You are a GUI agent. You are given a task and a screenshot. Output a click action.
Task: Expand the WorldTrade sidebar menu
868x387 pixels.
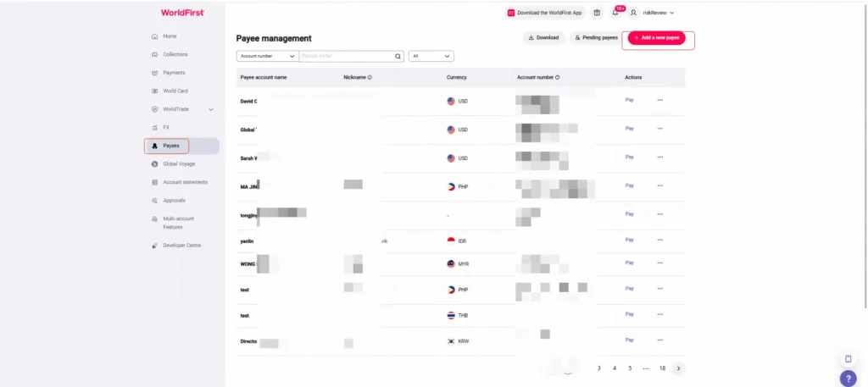click(x=211, y=109)
